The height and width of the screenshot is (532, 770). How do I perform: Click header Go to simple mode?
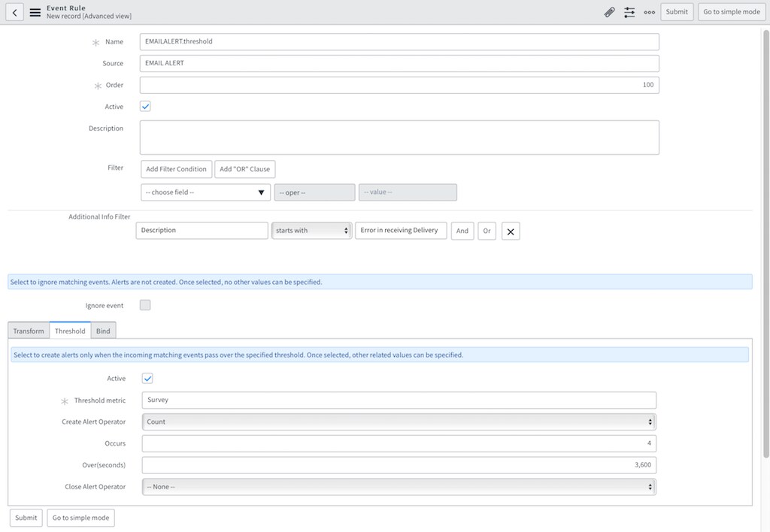pyautogui.click(x=731, y=12)
